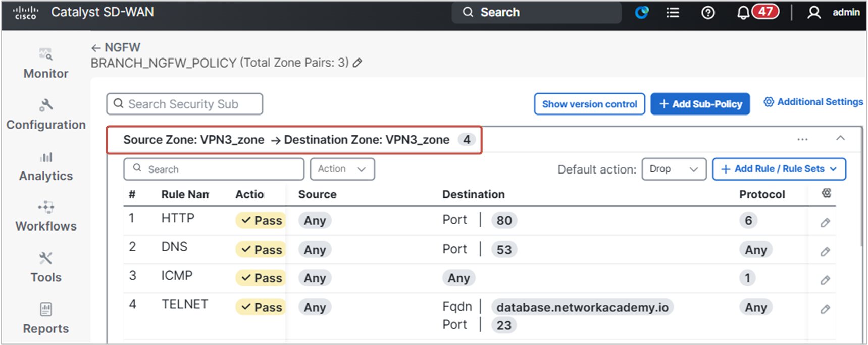The image size is (868, 345).
Task: Click destination port 53 chip
Action: click(x=504, y=250)
